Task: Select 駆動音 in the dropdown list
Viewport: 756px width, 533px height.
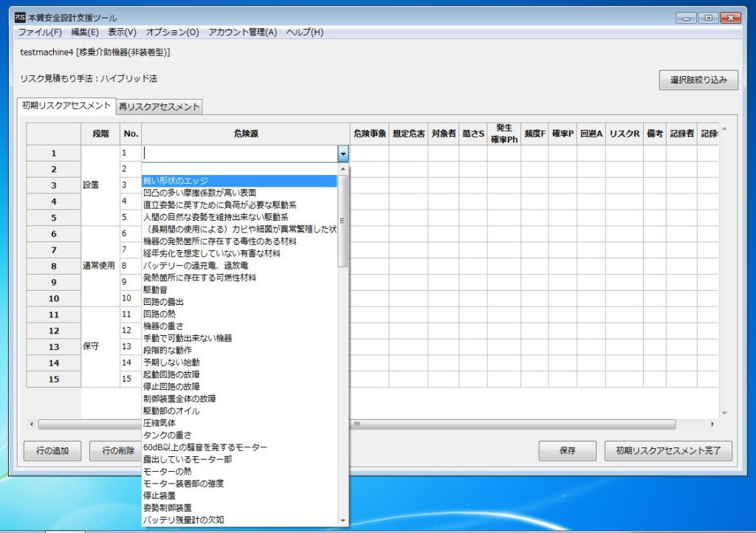Action: click(x=239, y=289)
